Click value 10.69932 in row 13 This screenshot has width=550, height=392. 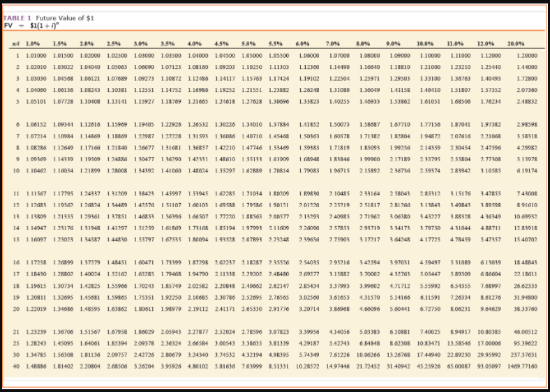[x=526, y=217]
